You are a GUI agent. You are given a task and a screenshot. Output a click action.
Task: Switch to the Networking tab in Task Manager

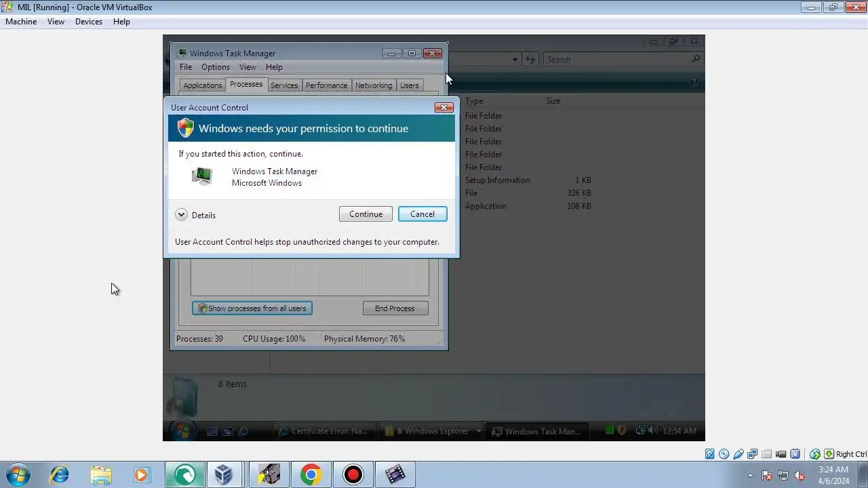(x=374, y=85)
